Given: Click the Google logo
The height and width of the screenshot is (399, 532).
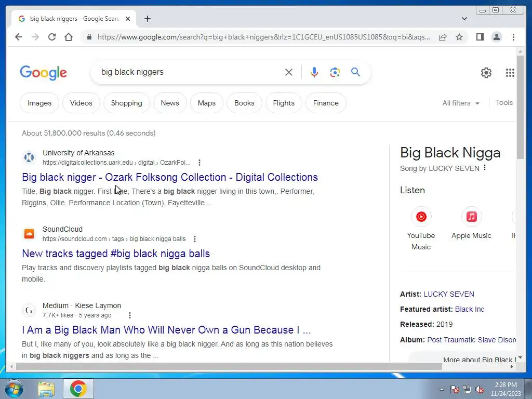Looking at the screenshot, I should (x=44, y=73).
